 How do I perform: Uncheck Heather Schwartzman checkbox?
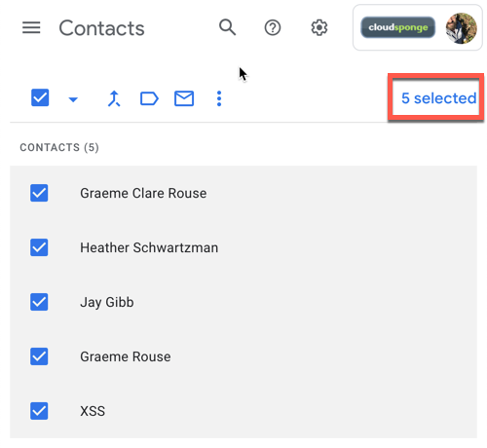click(x=39, y=247)
